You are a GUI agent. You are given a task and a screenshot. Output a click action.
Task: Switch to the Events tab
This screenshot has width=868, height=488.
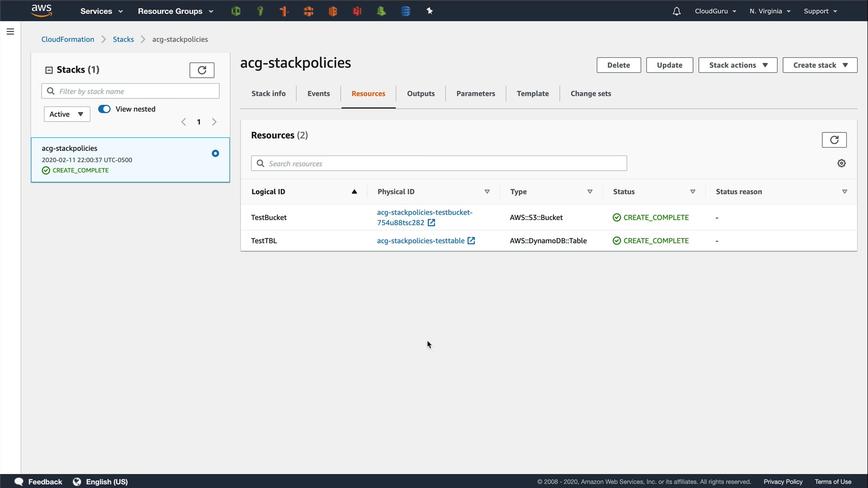318,94
